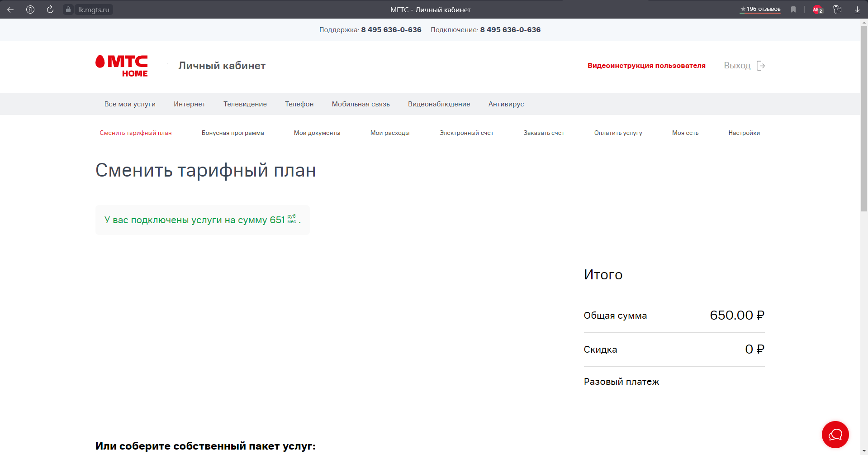Bookmark this page icon
Image resolution: width=868 pixels, height=455 pixels.
[793, 10]
